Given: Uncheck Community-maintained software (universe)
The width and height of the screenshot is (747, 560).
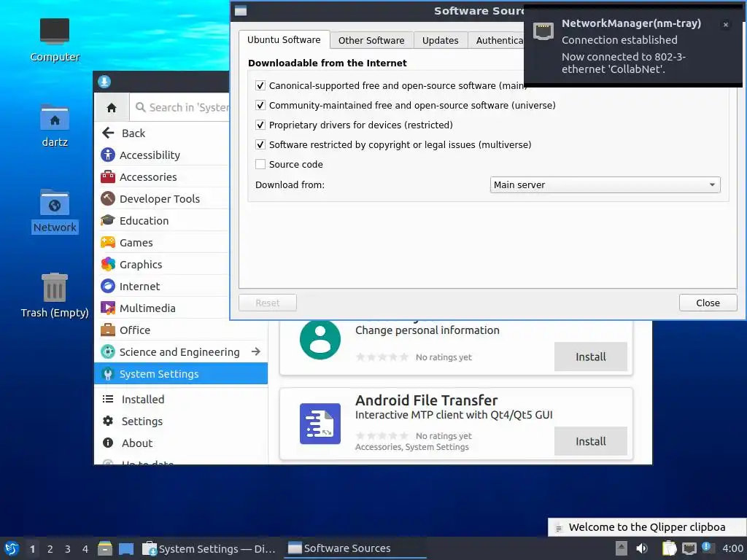Looking at the screenshot, I should coord(260,105).
